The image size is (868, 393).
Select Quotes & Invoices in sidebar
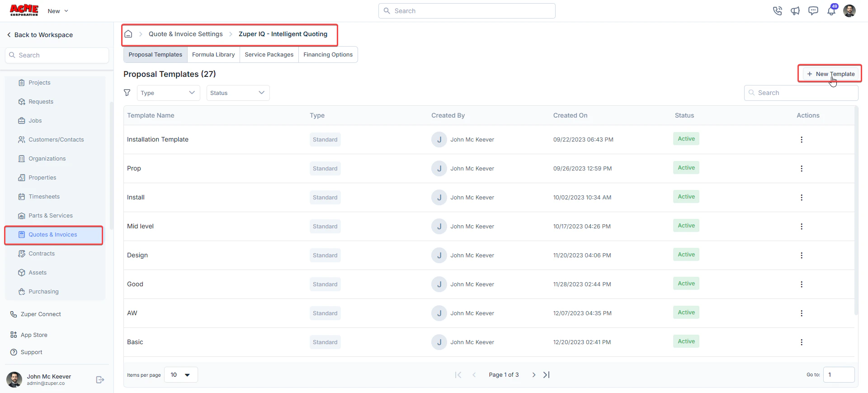click(54, 235)
